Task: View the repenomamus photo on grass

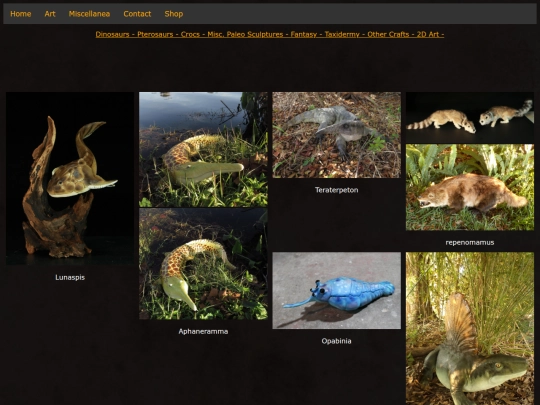Action: (x=470, y=187)
